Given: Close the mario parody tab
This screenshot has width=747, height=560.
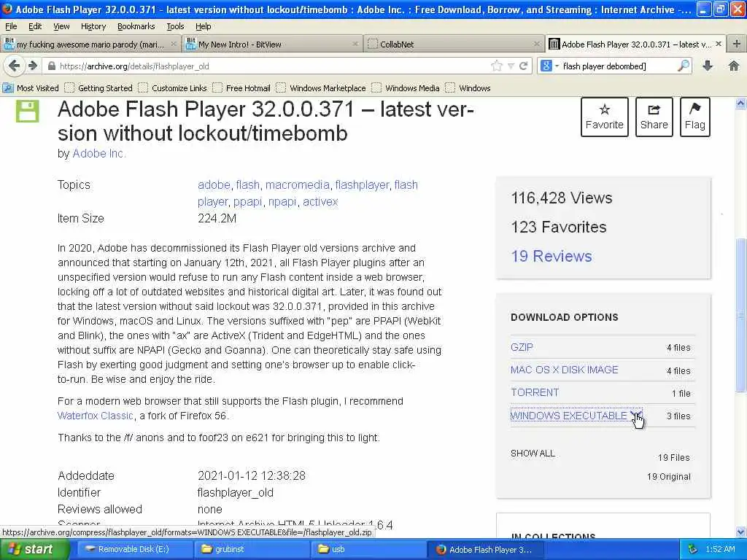Looking at the screenshot, I should pyautogui.click(x=174, y=44).
